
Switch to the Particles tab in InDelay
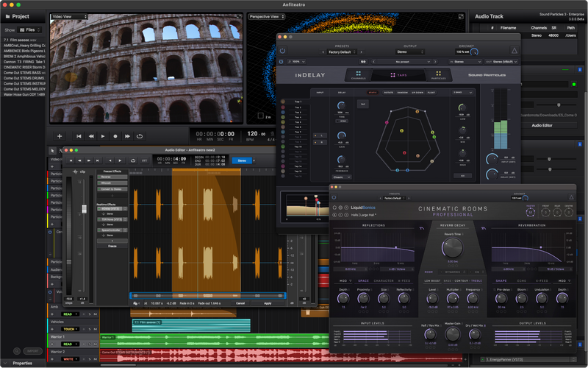pos(437,74)
